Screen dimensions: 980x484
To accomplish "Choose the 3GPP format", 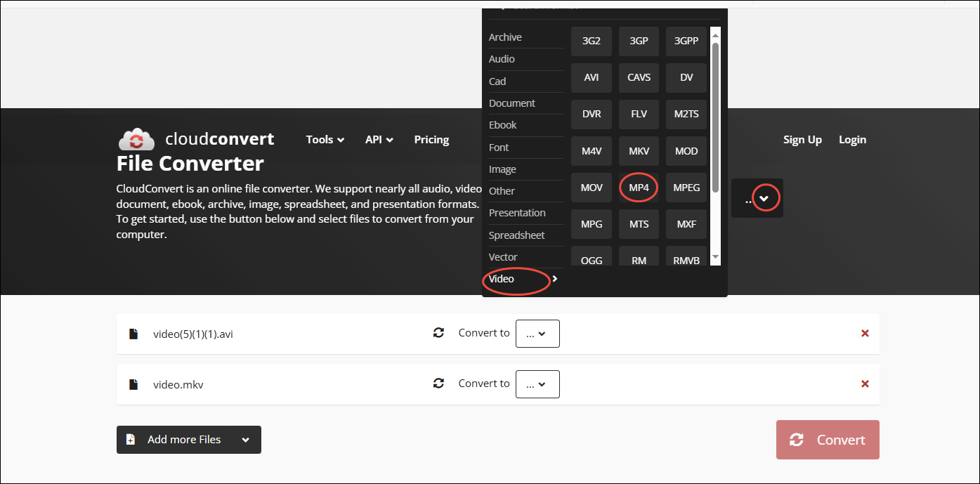I will click(686, 41).
